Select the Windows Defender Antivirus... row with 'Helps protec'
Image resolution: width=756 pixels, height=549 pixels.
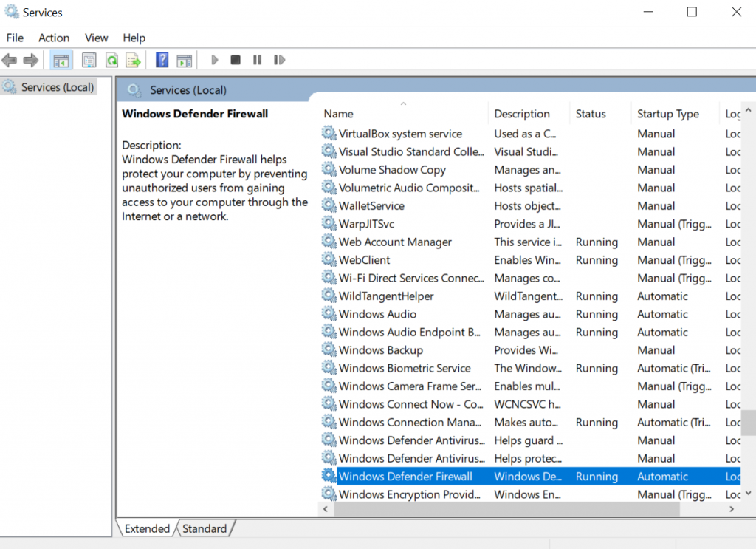coord(530,458)
